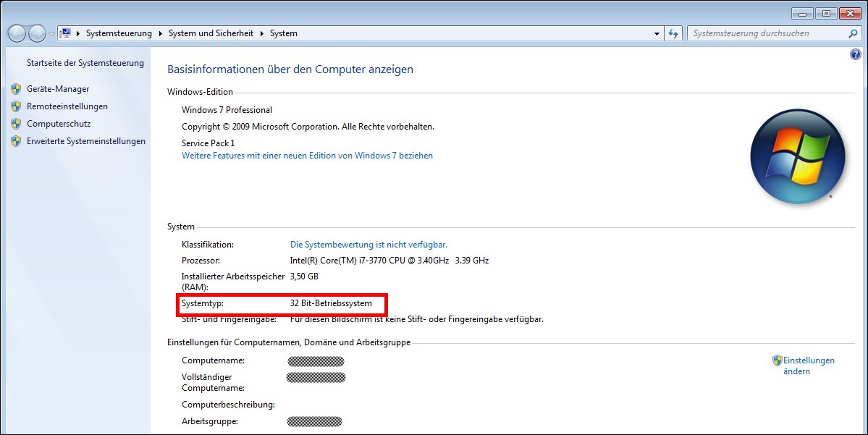Open the Remoteeinstellungen link
The height and width of the screenshot is (435, 868).
click(67, 106)
